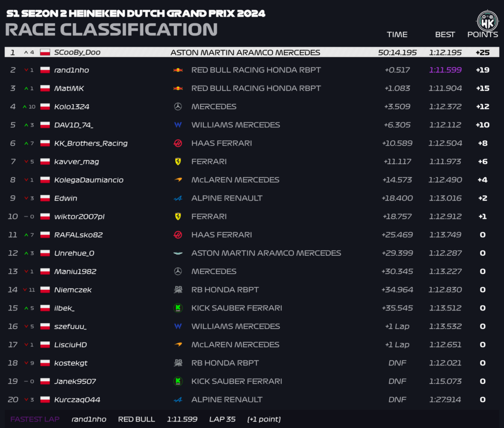Click the Aston Martin wings next to Unrehue_0

(x=178, y=253)
